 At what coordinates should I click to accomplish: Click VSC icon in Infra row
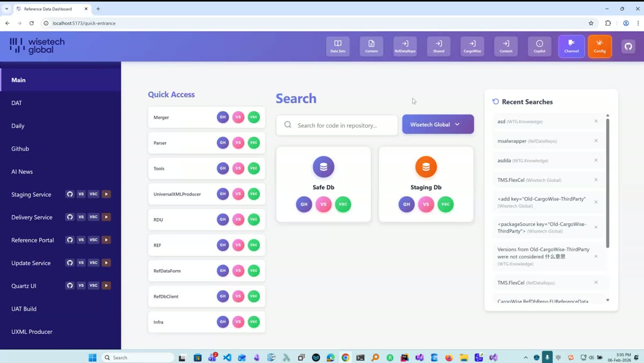coord(254,322)
